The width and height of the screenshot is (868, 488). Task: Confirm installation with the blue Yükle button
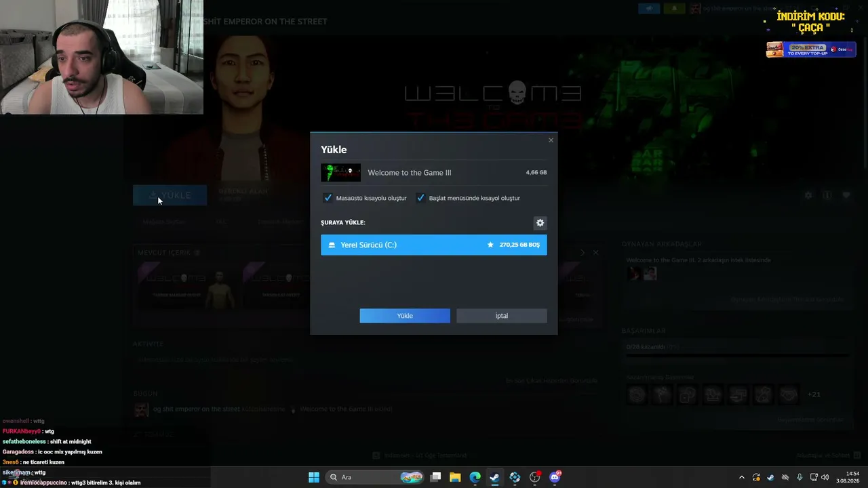tap(405, 316)
